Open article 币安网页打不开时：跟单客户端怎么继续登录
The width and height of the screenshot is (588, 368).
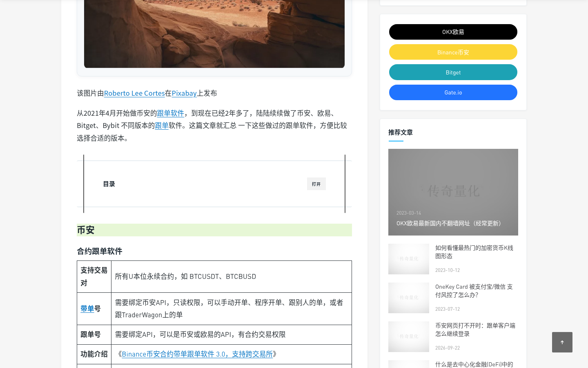coord(475,330)
